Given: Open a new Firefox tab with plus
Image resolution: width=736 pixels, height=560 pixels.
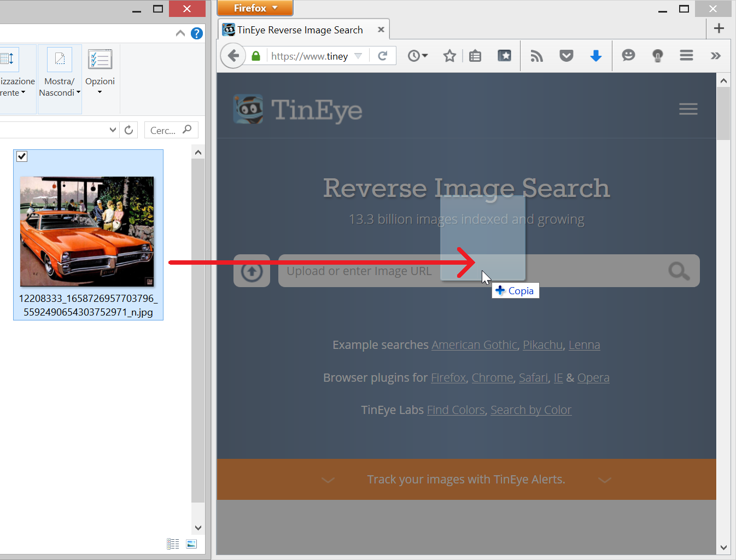Looking at the screenshot, I should click(x=719, y=28).
